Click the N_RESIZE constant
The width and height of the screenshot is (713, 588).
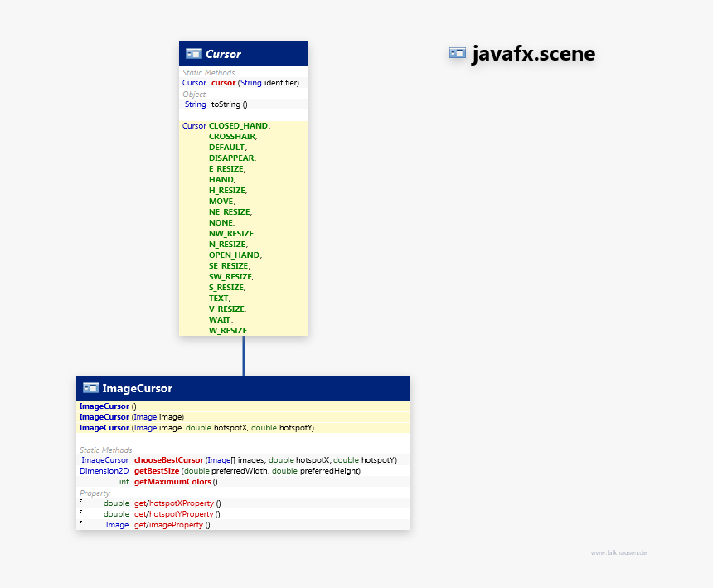click(x=228, y=244)
